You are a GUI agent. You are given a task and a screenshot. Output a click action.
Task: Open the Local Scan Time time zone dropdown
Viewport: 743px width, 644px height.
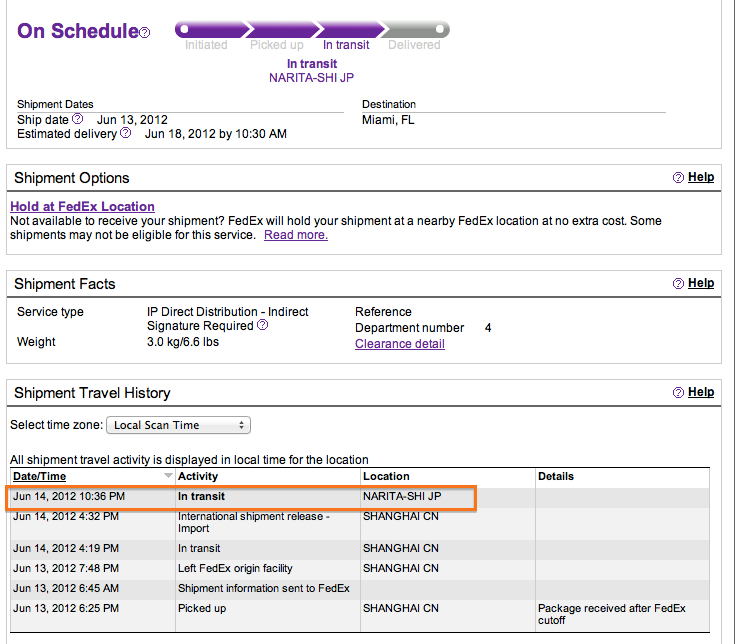pos(179,425)
